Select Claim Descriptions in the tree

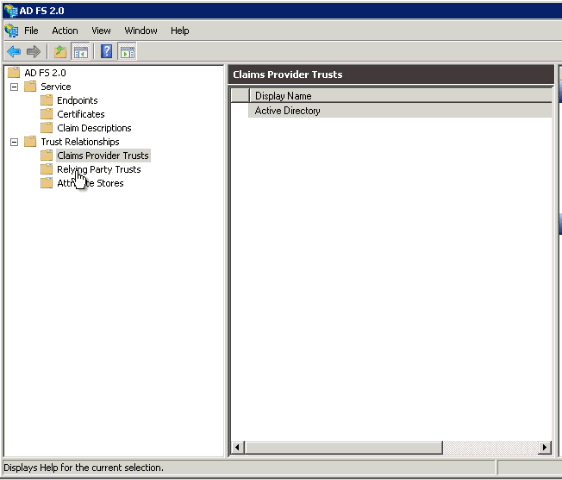[94, 128]
